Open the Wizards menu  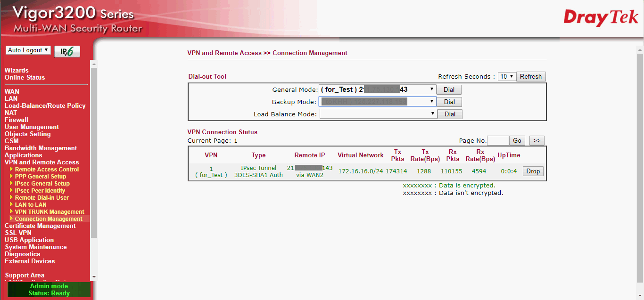(17, 70)
